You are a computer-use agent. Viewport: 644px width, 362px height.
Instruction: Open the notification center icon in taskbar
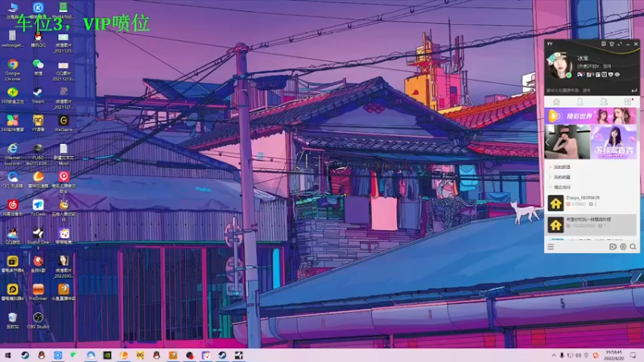click(633, 356)
